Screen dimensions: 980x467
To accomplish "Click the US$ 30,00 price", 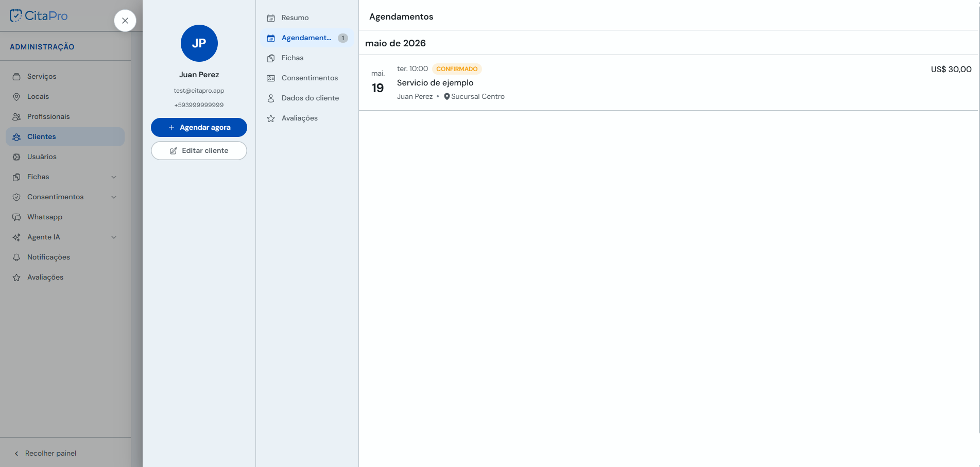I will coord(951,69).
